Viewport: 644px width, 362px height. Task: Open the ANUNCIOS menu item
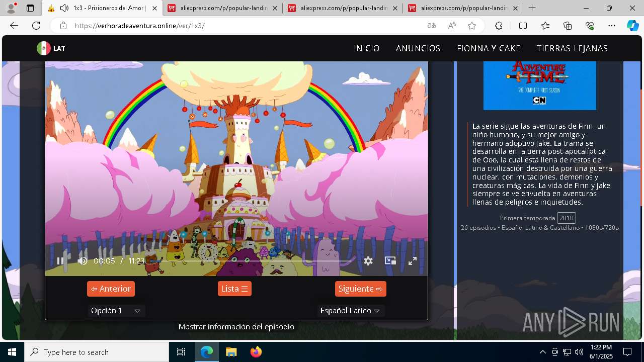pos(418,48)
